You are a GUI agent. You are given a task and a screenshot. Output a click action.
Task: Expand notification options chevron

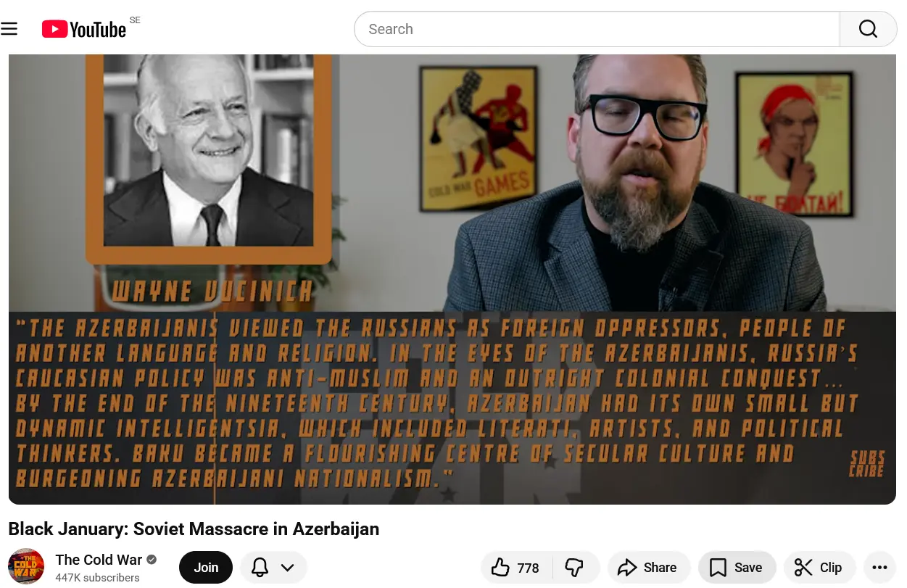point(287,568)
